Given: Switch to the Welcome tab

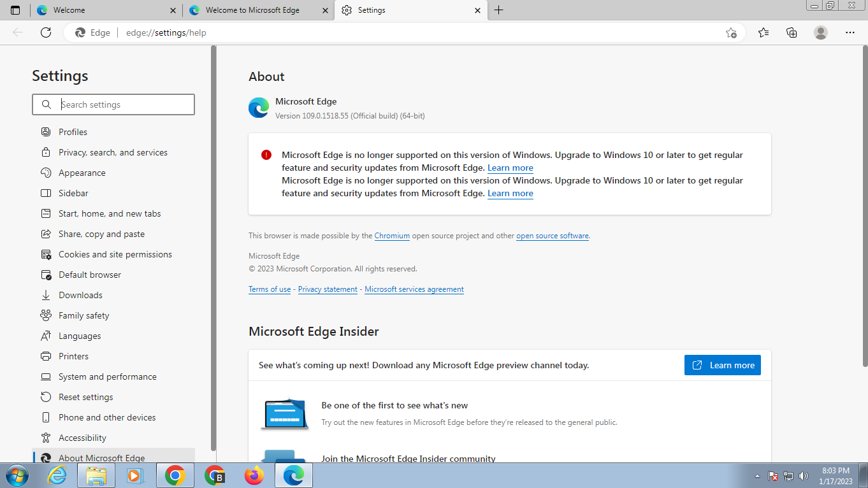Looking at the screenshot, I should click(x=106, y=10).
